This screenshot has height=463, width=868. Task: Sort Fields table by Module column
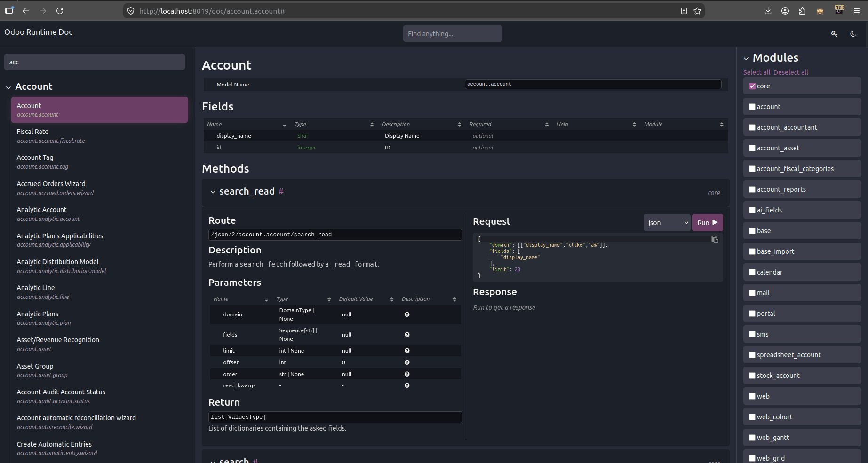click(x=684, y=124)
